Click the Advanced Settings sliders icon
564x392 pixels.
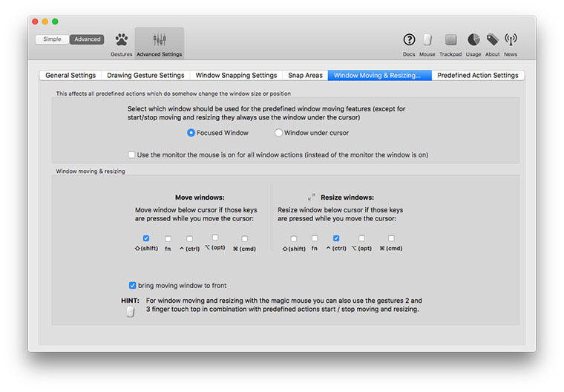160,40
